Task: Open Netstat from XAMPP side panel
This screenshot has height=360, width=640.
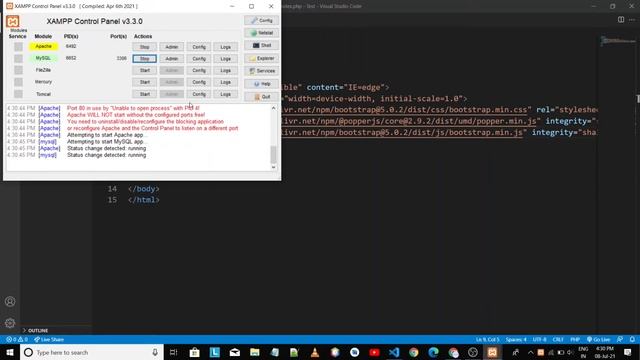Action: coord(262,33)
